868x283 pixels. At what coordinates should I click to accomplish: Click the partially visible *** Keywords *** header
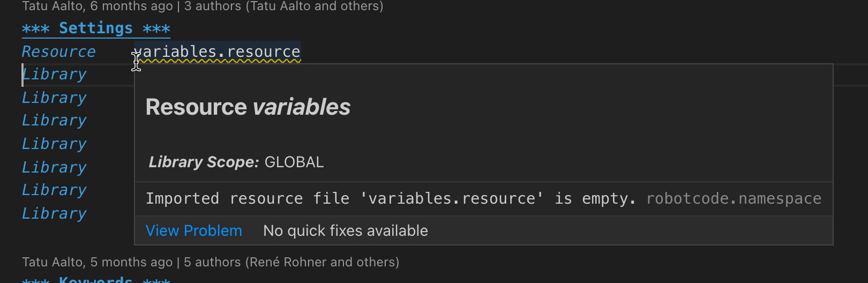[96, 279]
